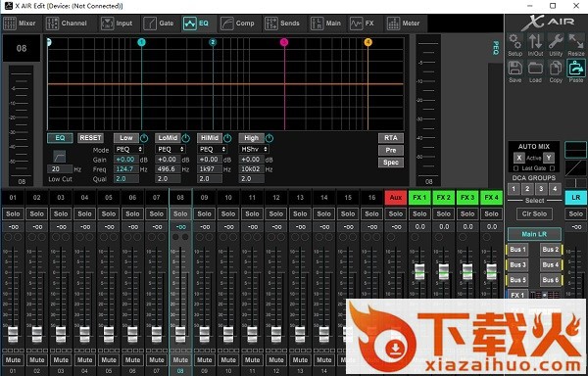Switch to the Channel tab

(x=67, y=23)
